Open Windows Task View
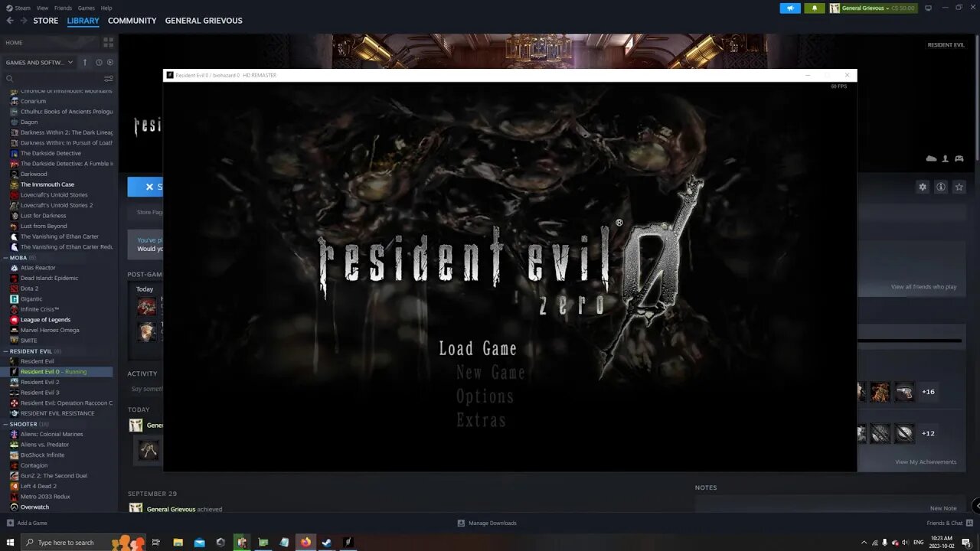980x551 pixels. click(155, 542)
